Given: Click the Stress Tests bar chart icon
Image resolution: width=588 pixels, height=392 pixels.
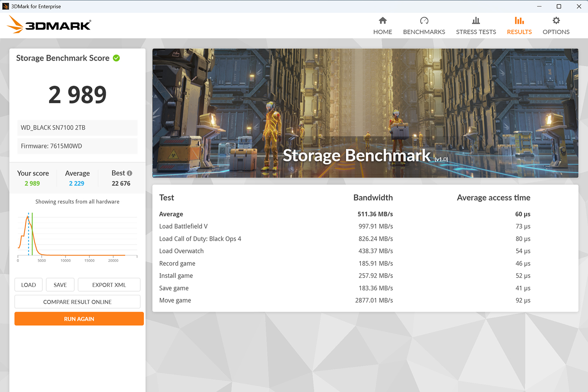Looking at the screenshot, I should [476, 20].
